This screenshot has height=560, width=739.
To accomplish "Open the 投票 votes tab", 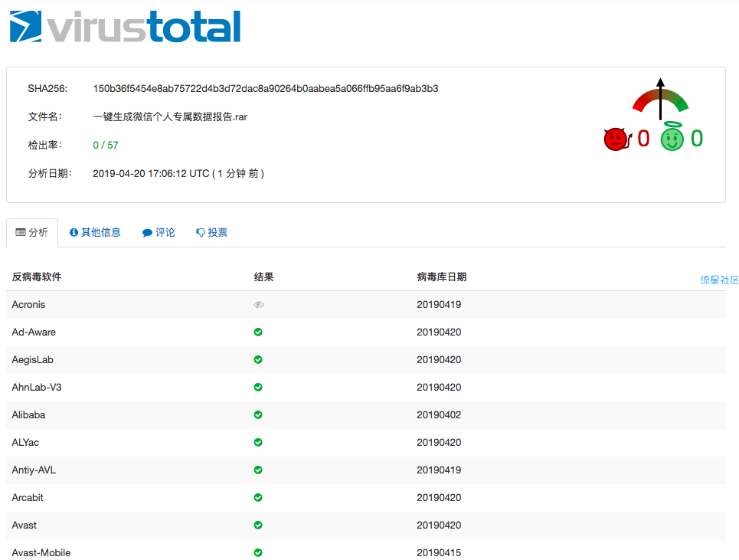I will tap(212, 232).
